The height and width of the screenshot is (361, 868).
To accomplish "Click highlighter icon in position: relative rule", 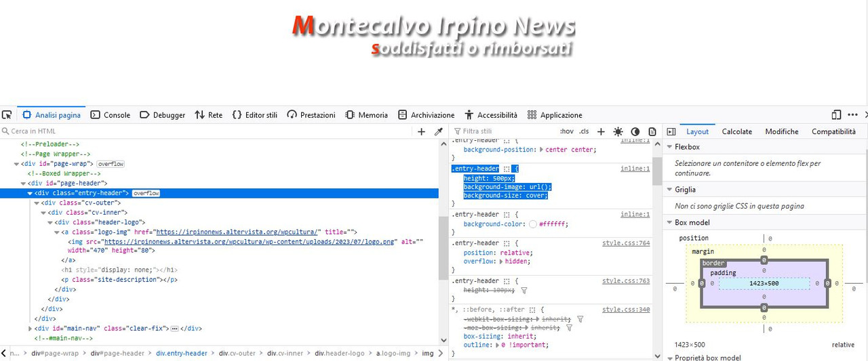I will pyautogui.click(x=507, y=242).
